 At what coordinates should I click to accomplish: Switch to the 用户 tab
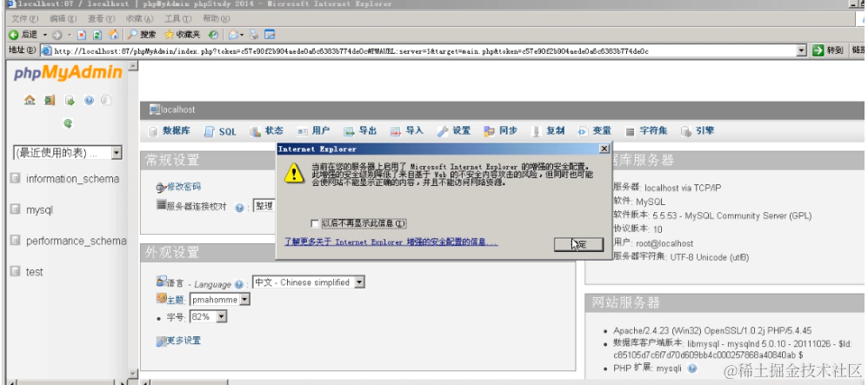tap(313, 131)
